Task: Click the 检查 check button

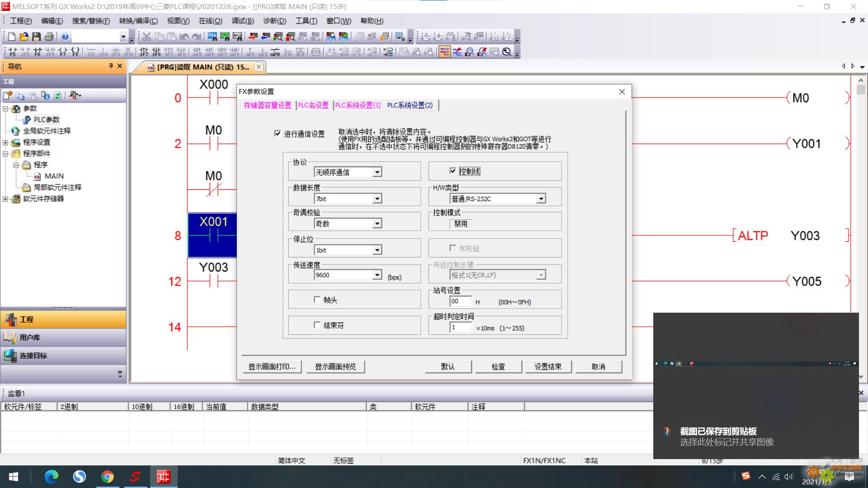Action: pos(498,366)
